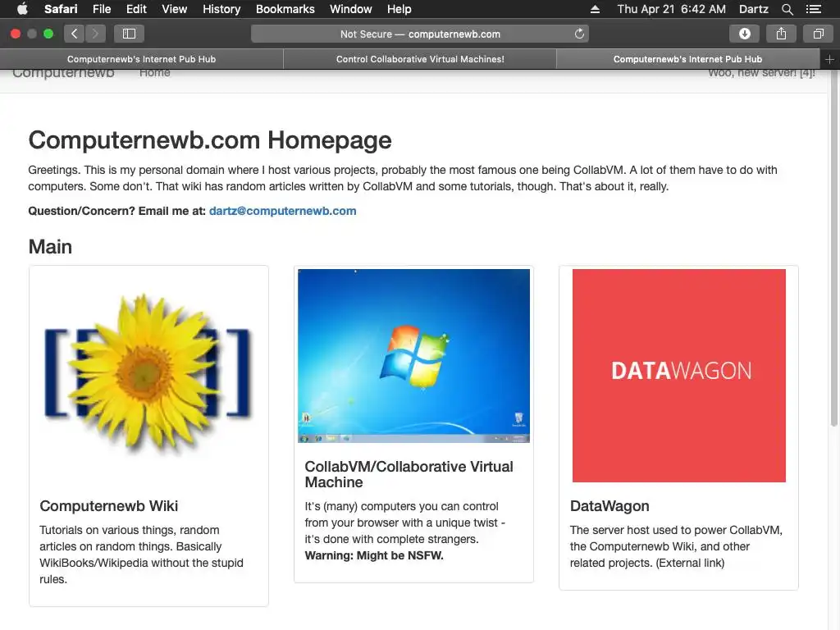Image resolution: width=840 pixels, height=630 pixels.
Task: Open the Edit menu
Action: 136,9
